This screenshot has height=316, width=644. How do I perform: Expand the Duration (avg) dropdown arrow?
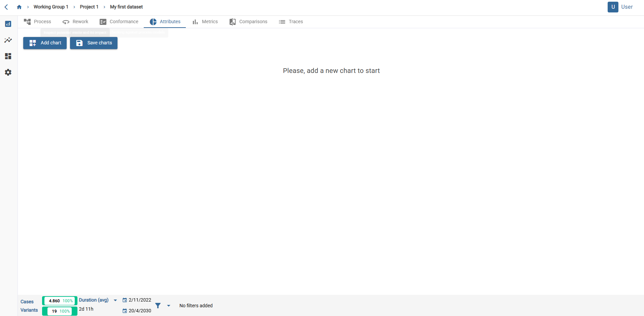click(x=115, y=300)
